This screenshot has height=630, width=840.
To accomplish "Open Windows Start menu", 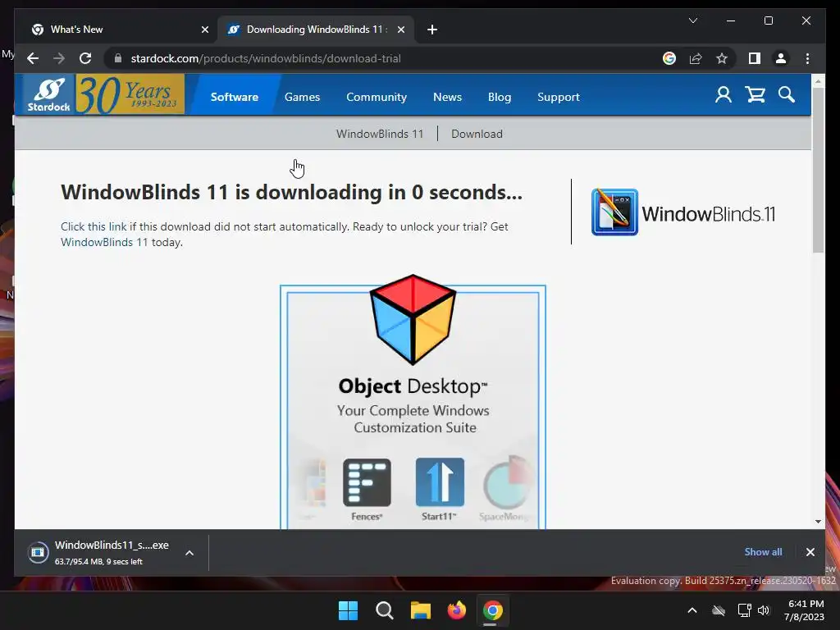I will [x=348, y=610].
